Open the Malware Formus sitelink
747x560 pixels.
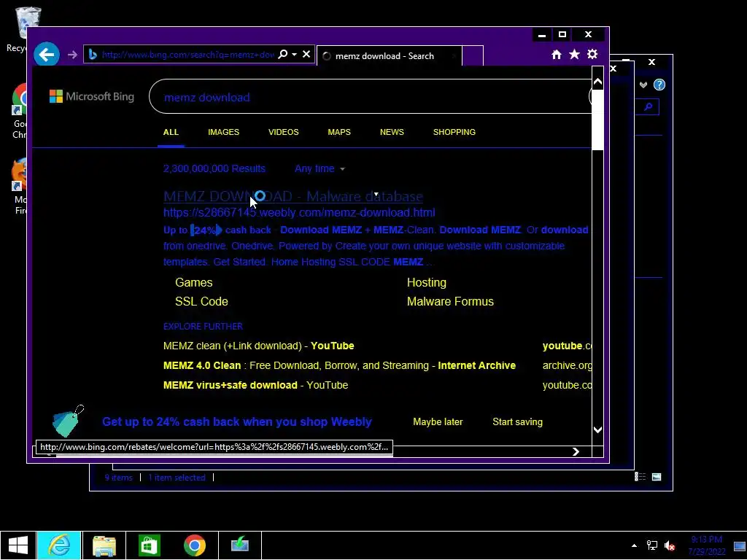point(450,301)
